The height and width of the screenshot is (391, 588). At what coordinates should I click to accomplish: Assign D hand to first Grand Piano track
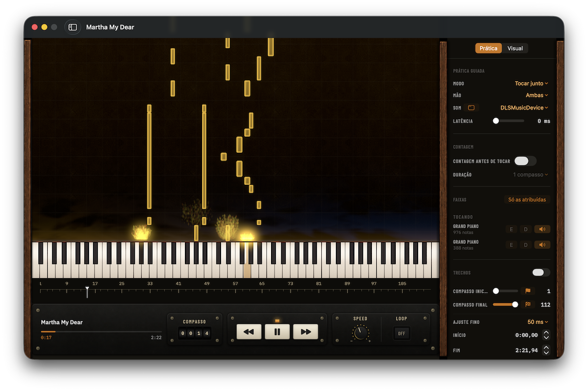pos(526,230)
